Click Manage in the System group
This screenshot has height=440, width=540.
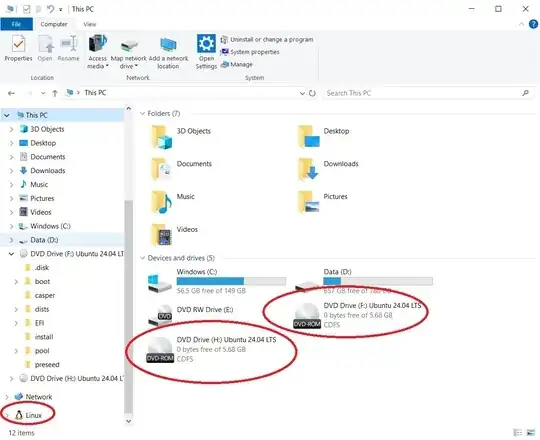click(237, 64)
